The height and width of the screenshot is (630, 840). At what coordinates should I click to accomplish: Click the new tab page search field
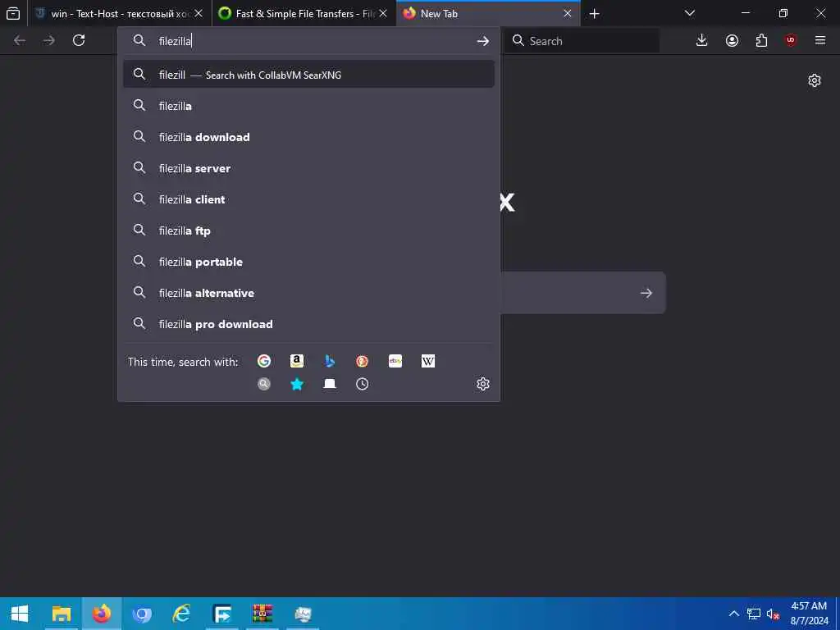[583, 293]
